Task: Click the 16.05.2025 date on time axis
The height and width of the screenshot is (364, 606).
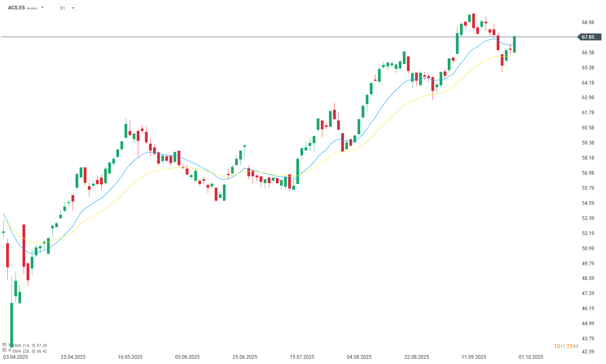Action: [x=130, y=357]
